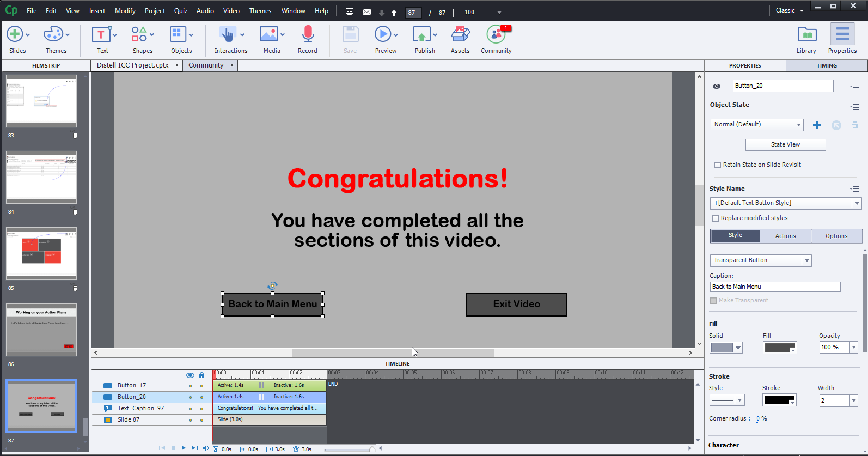Open the Assets icon
The height and width of the screenshot is (456, 868).
[x=460, y=34]
